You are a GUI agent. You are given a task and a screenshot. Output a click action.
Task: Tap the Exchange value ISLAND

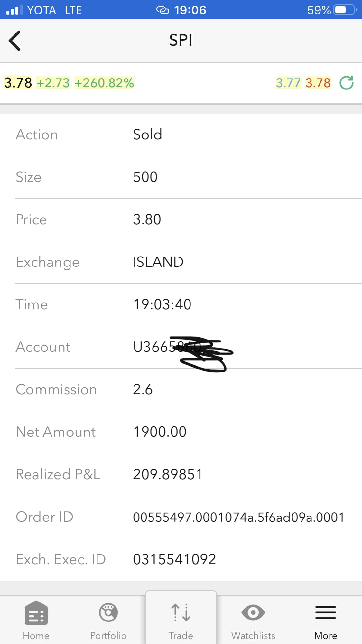(x=158, y=262)
